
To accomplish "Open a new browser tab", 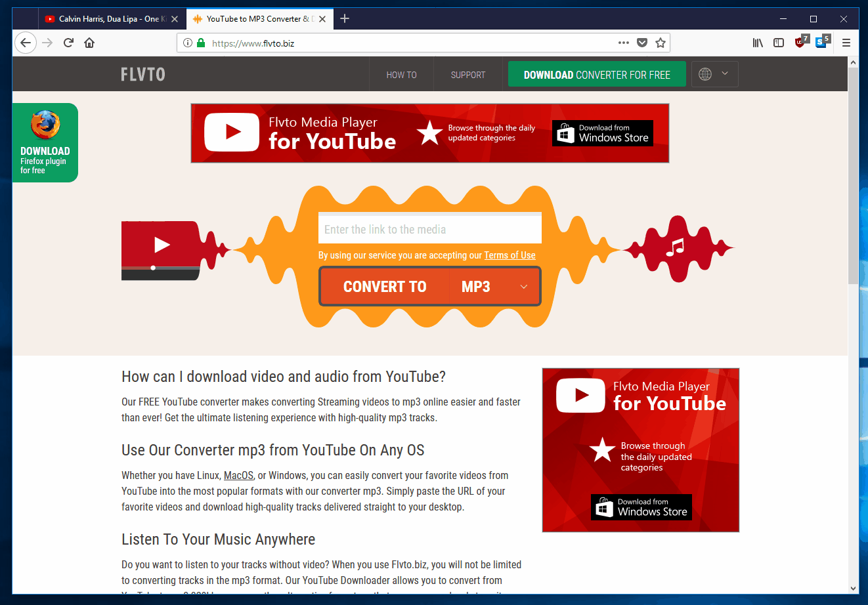I will click(x=345, y=18).
